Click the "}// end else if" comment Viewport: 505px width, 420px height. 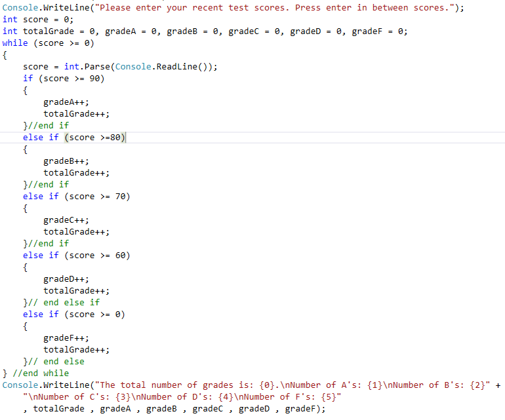click(x=61, y=303)
